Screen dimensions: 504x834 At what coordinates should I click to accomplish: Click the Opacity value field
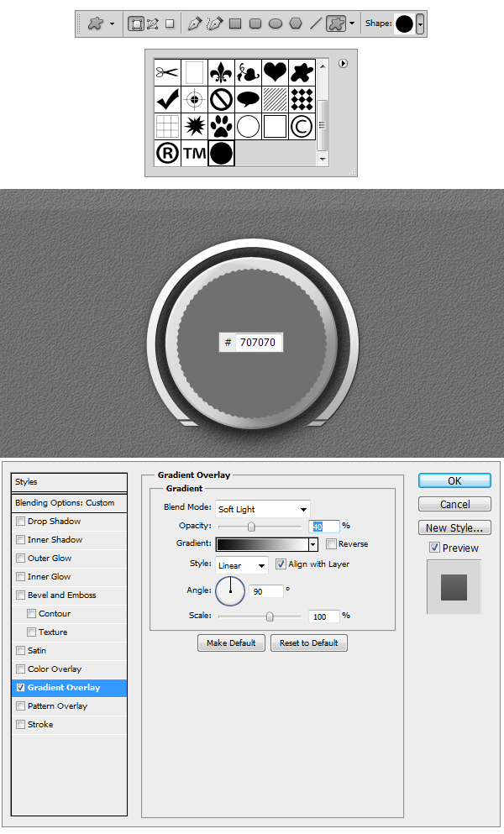coord(323,527)
